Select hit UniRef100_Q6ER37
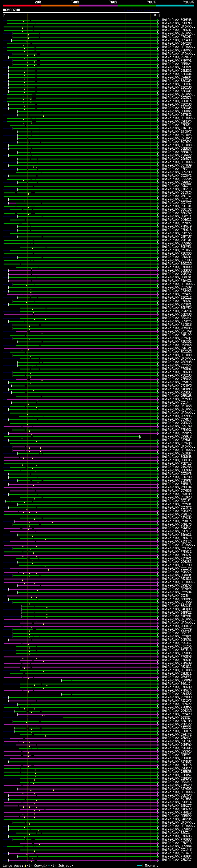The image size is (197, 868). pyautogui.click(x=177, y=148)
